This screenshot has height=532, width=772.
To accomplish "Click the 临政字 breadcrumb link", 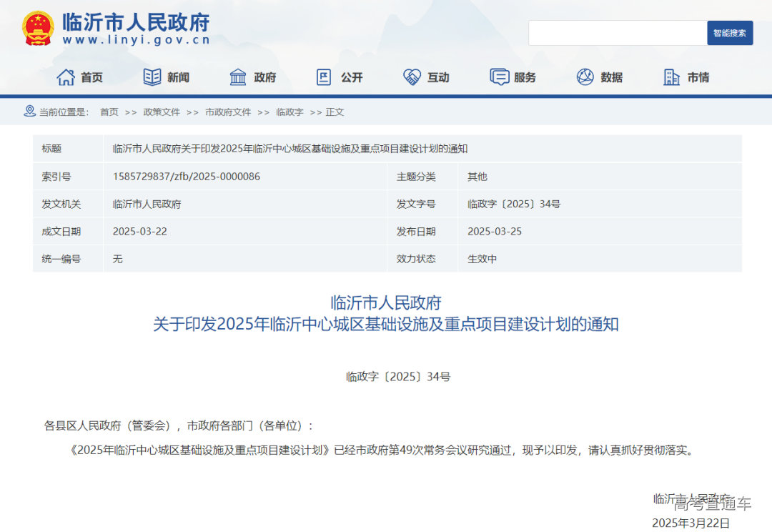I will coord(289,112).
